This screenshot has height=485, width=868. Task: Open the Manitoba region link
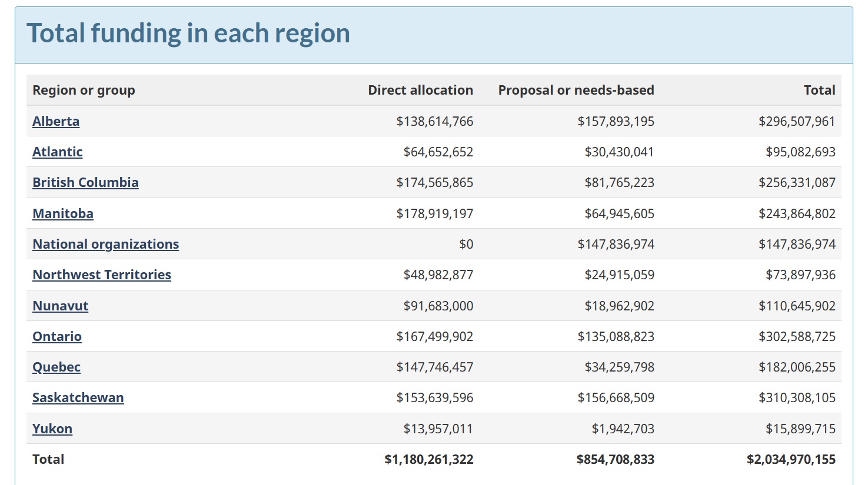63,213
